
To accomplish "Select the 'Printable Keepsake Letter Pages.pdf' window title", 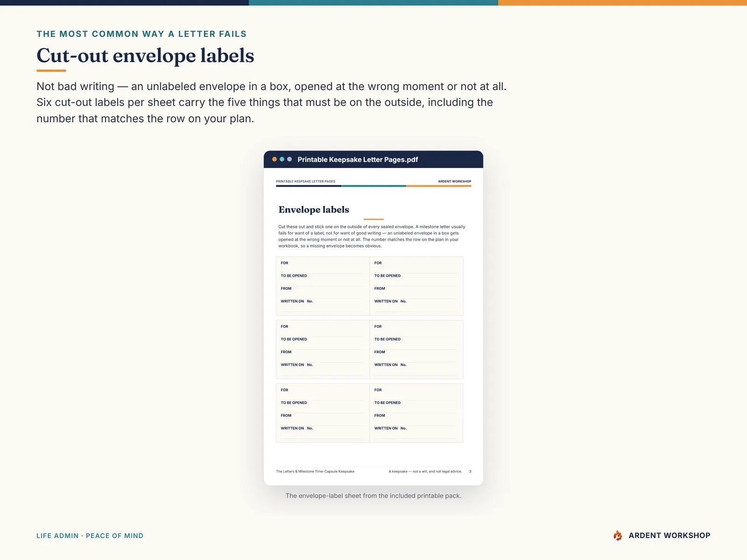I will tap(358, 160).
